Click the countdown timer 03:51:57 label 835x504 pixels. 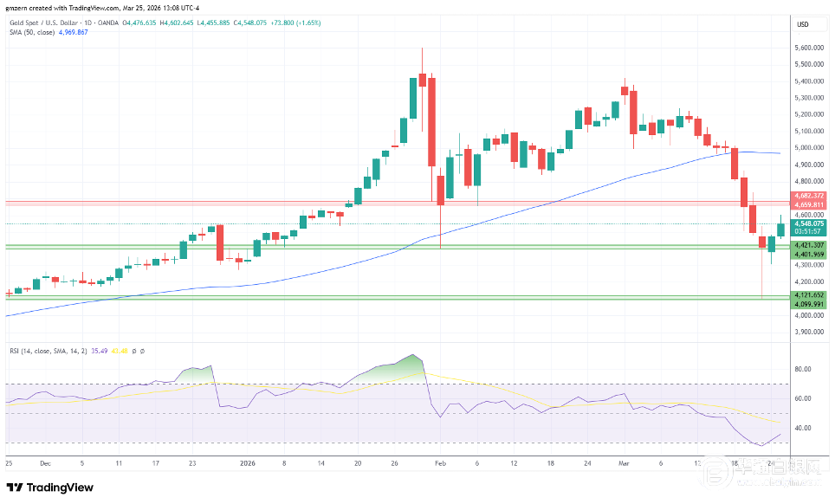809,231
